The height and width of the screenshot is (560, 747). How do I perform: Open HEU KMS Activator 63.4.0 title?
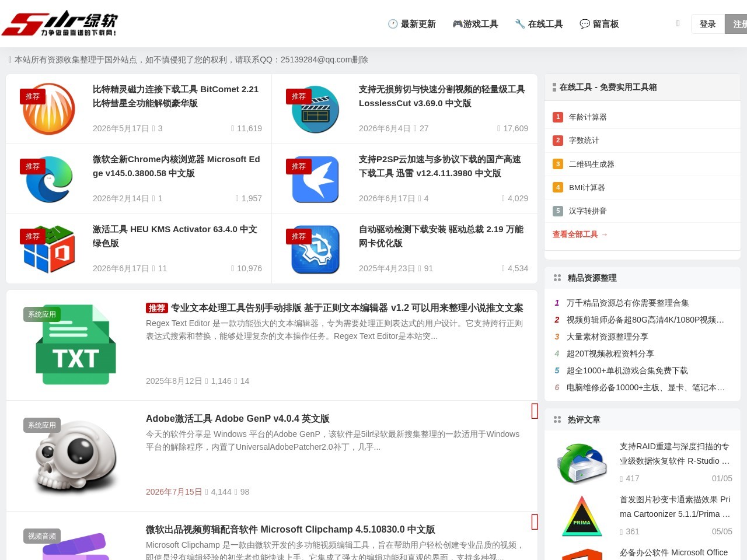tap(175, 236)
